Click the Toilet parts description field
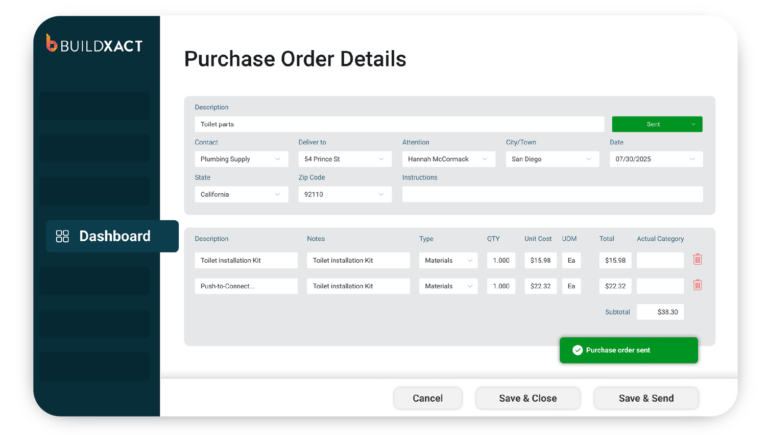 point(399,124)
